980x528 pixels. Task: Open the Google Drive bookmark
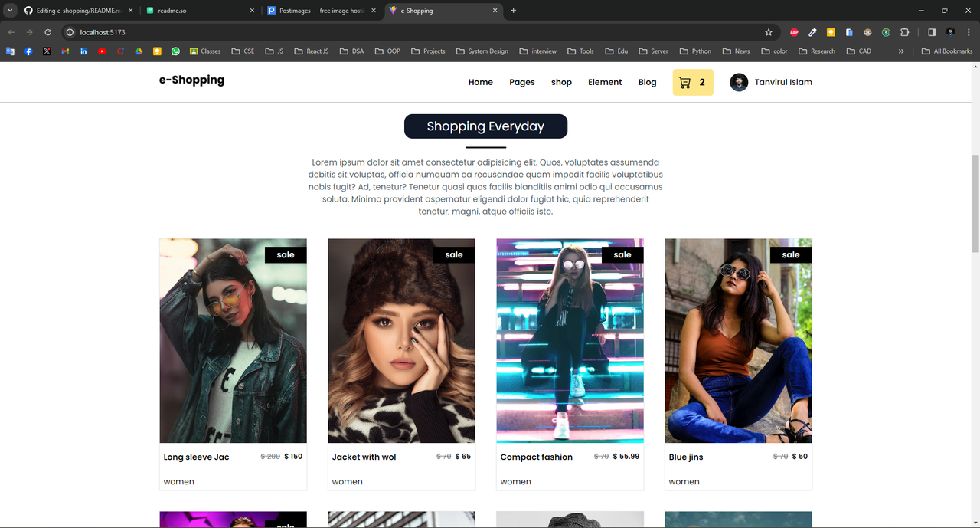point(139,51)
